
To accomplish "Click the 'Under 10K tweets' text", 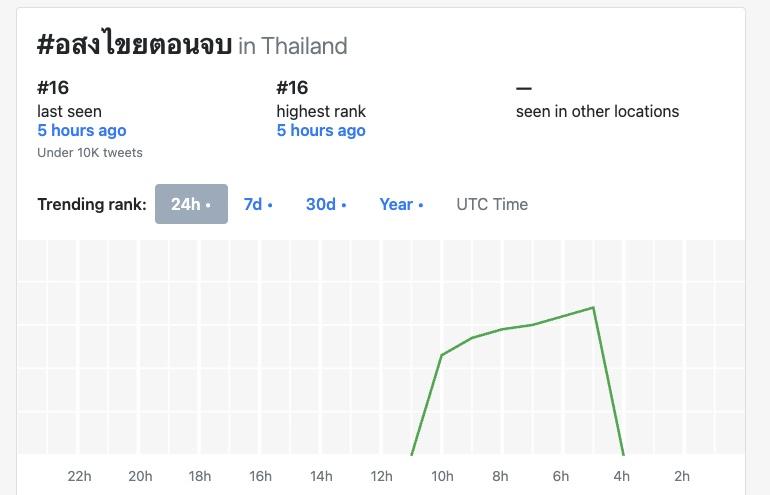I will coord(90,153).
